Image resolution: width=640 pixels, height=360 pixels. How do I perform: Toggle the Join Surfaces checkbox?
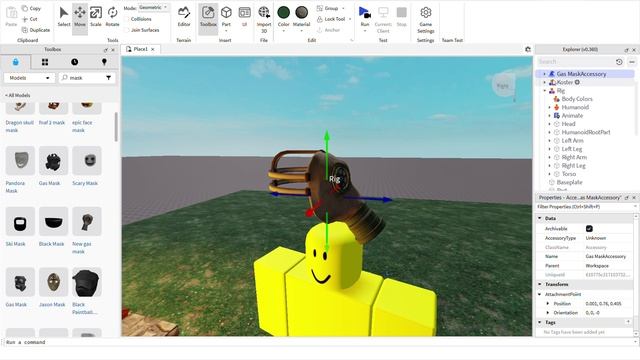(127, 30)
